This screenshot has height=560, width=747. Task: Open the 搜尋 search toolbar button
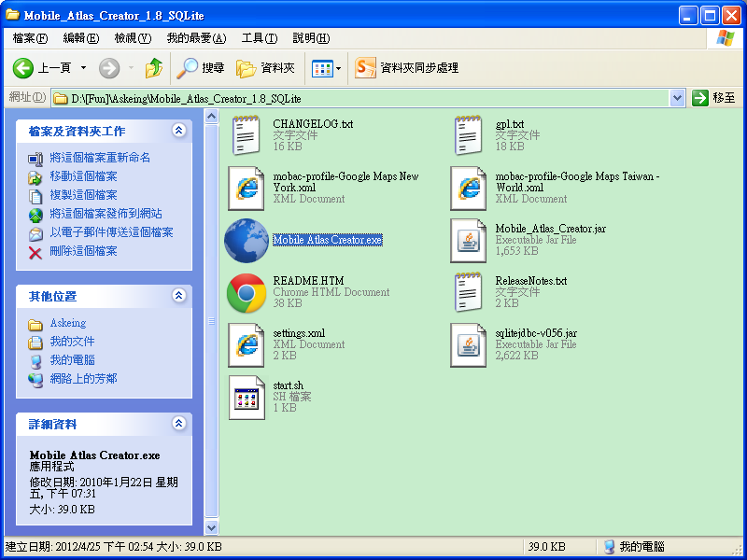200,68
